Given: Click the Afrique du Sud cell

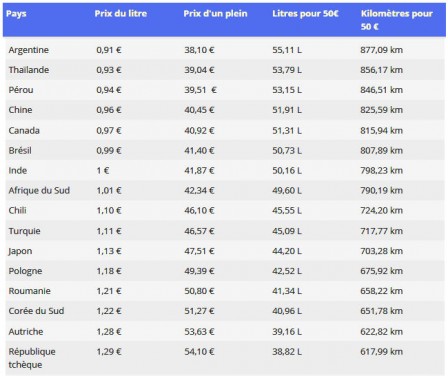Looking at the screenshot, I should 39,190.
